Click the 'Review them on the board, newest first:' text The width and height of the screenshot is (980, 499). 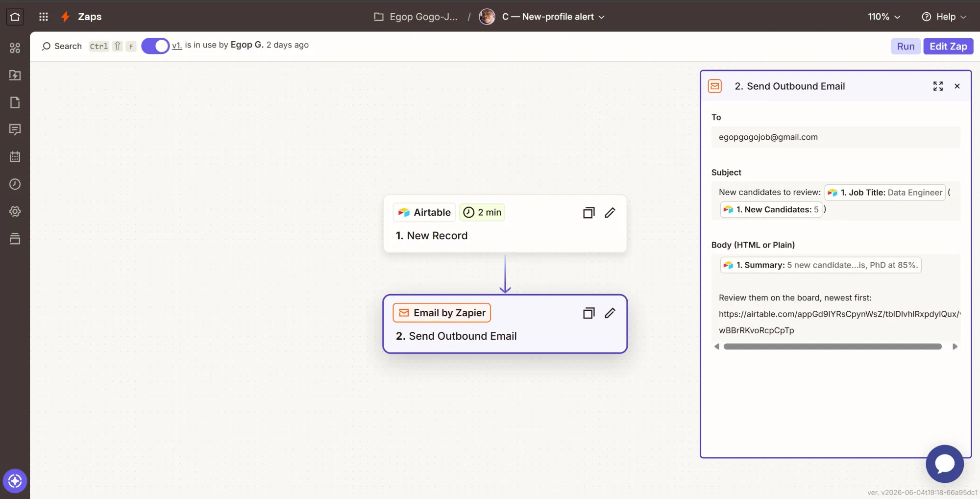(795, 298)
